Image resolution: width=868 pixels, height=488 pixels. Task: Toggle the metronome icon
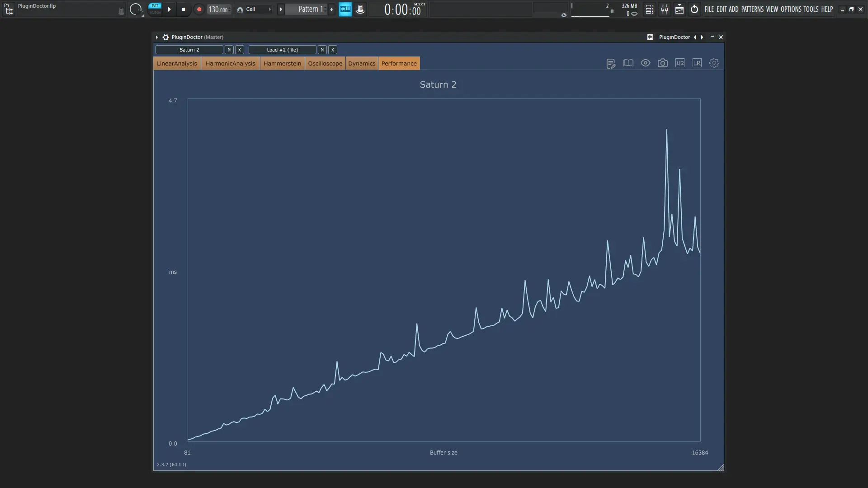coord(360,9)
